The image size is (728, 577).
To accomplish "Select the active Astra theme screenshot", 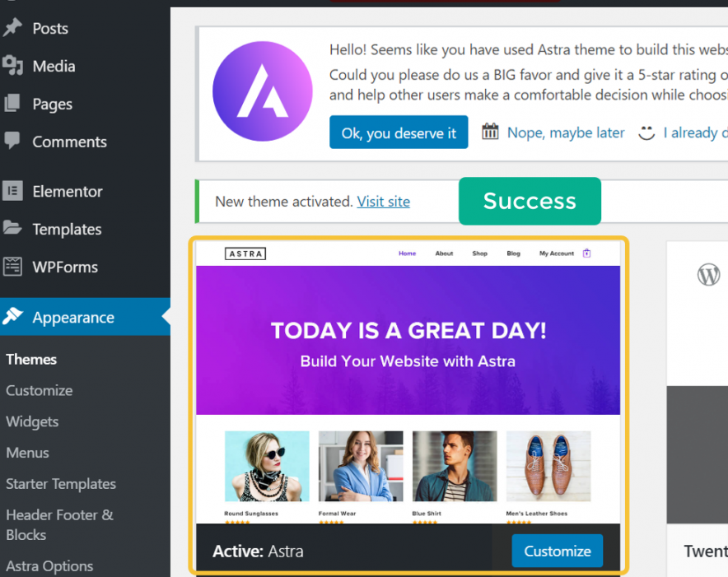I will coord(408,383).
